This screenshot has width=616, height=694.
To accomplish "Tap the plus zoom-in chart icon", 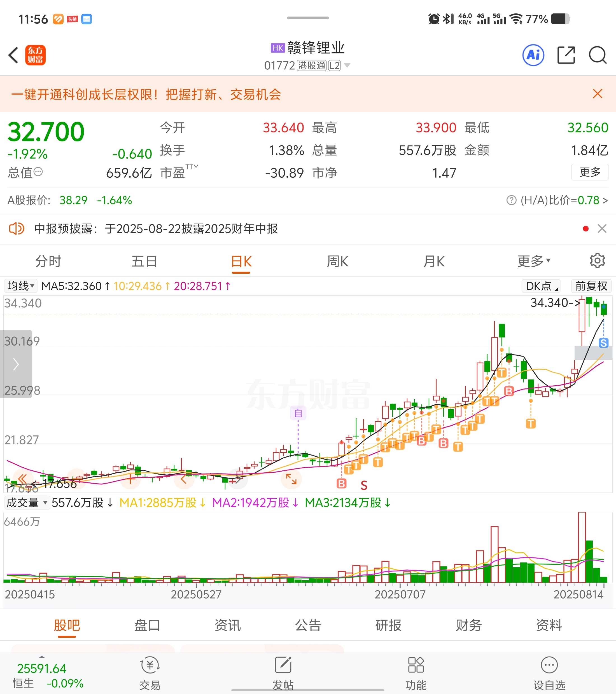I will [130, 479].
